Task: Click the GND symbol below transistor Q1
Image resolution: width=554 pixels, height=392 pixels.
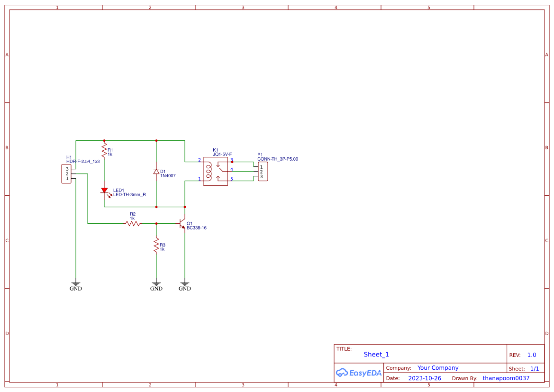Action: coord(184,283)
